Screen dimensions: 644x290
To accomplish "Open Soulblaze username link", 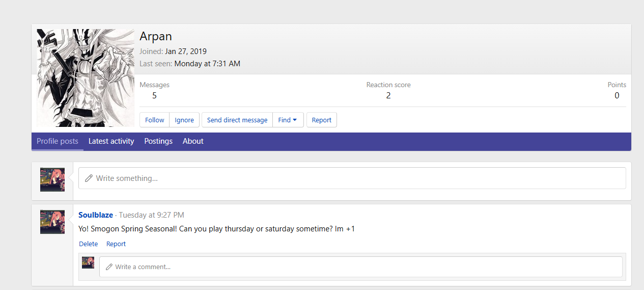I will pos(96,215).
